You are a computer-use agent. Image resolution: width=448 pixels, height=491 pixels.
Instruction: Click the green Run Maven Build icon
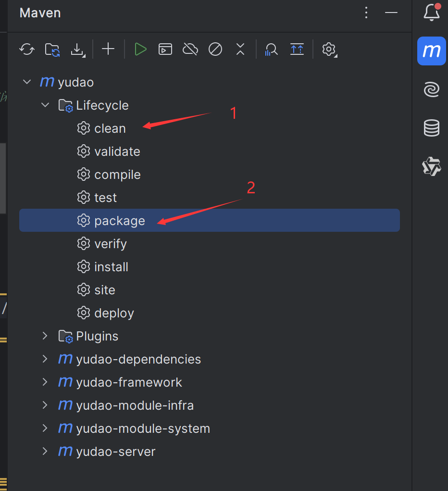[x=140, y=50]
